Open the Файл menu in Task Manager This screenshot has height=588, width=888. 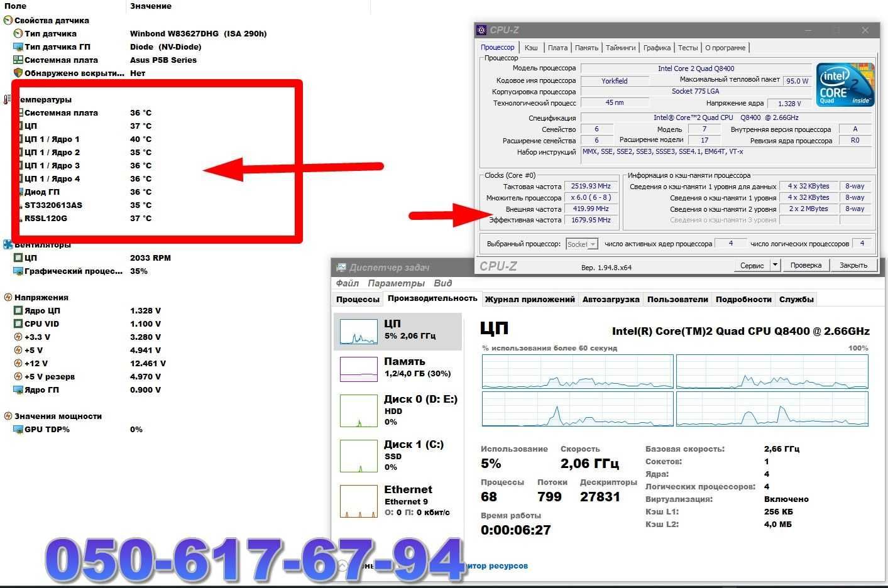(348, 283)
